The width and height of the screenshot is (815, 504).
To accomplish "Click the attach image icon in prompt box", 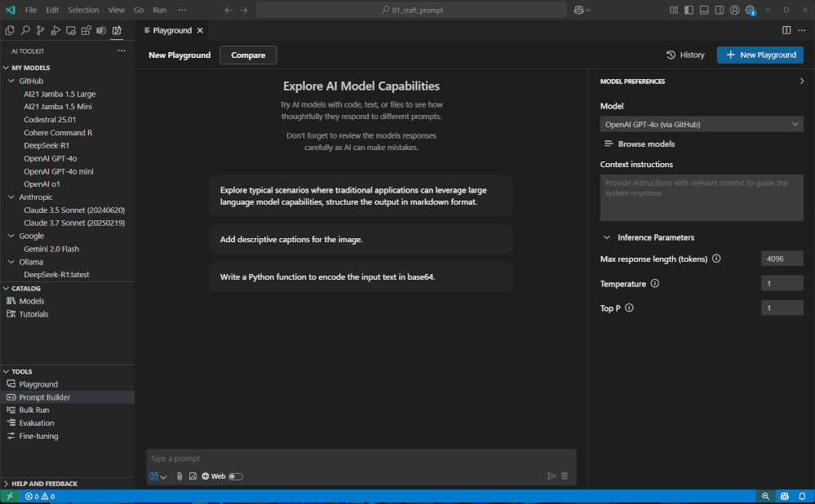I will pyautogui.click(x=193, y=476).
